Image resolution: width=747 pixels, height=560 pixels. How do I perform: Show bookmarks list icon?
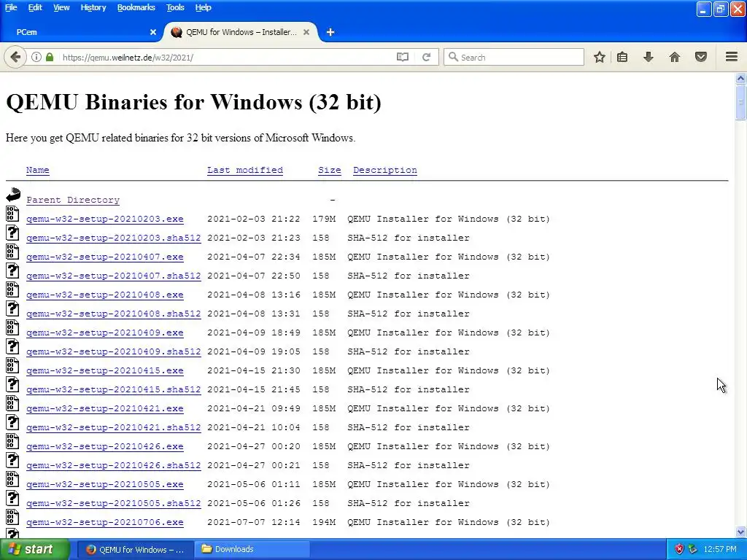[622, 57]
